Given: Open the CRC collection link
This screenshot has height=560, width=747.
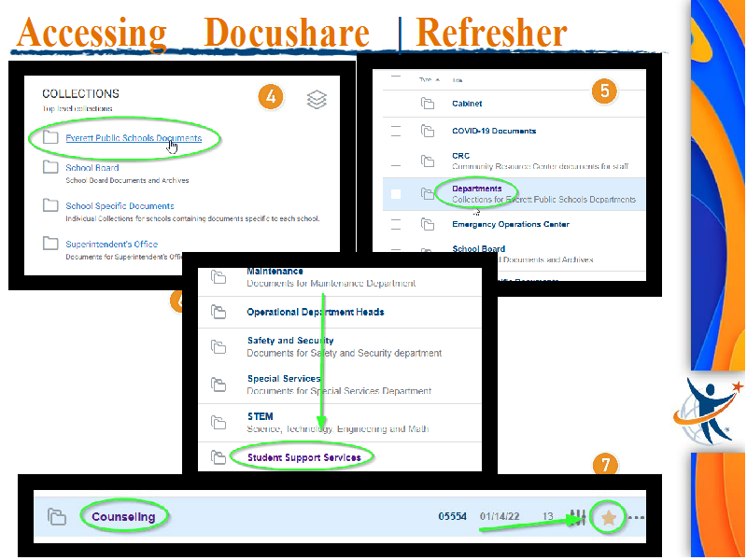Looking at the screenshot, I should click(460, 156).
